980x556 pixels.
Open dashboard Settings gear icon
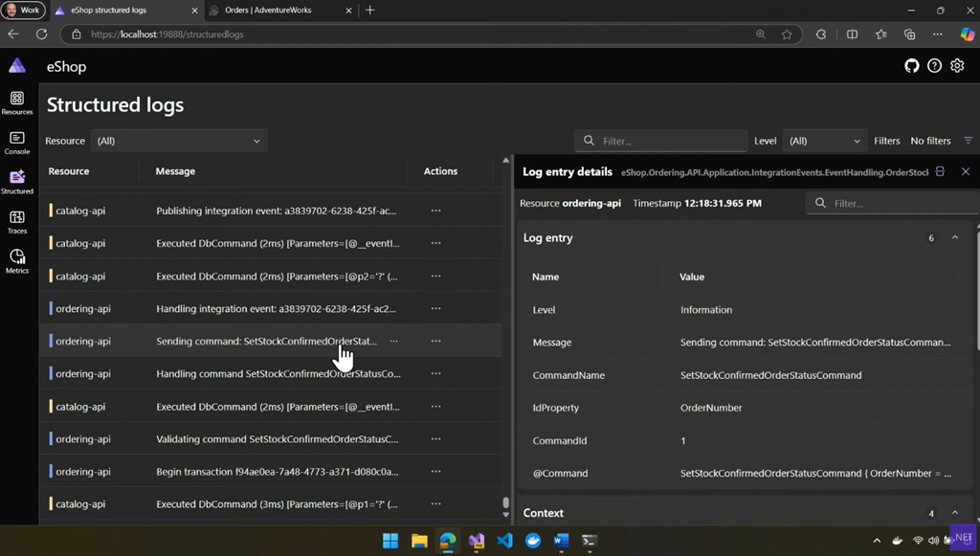tap(957, 66)
